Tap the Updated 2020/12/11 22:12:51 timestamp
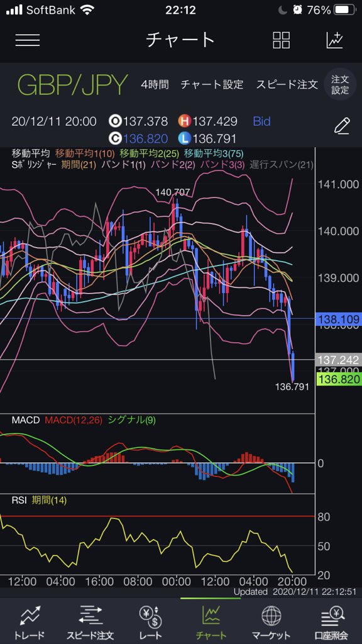362x644 pixels. [x=295, y=592]
